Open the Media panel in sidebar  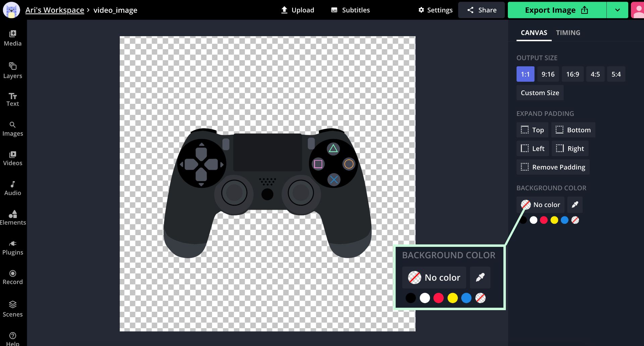pos(13,38)
